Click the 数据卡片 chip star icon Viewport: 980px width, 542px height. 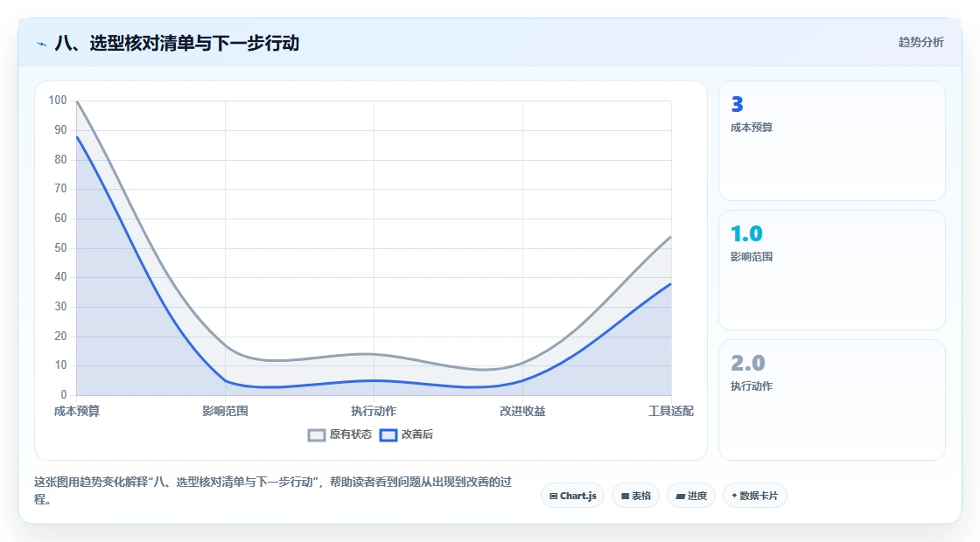734,496
